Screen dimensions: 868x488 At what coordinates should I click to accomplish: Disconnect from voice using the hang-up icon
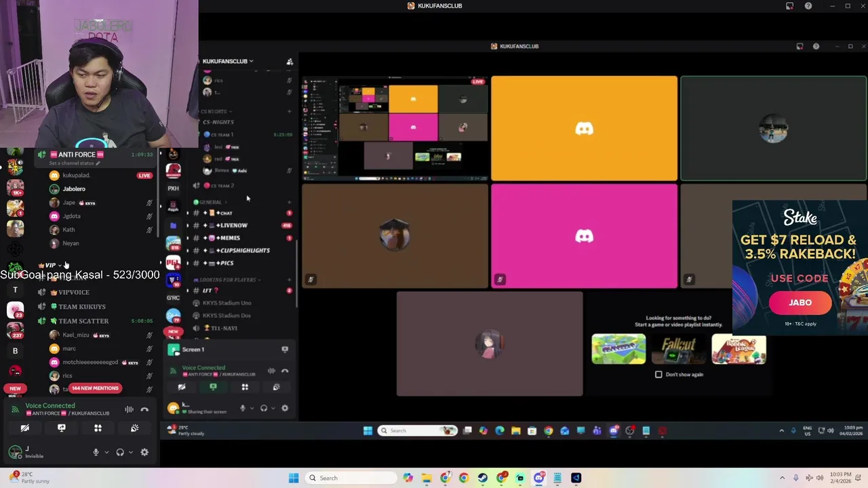click(x=144, y=409)
